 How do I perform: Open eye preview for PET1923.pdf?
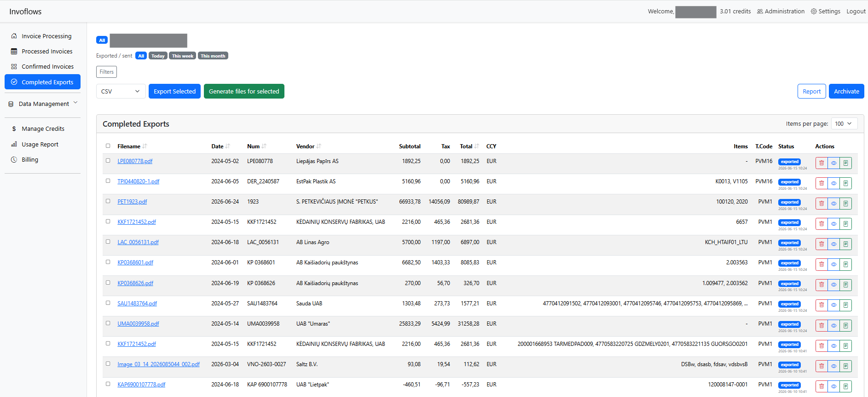pos(833,204)
